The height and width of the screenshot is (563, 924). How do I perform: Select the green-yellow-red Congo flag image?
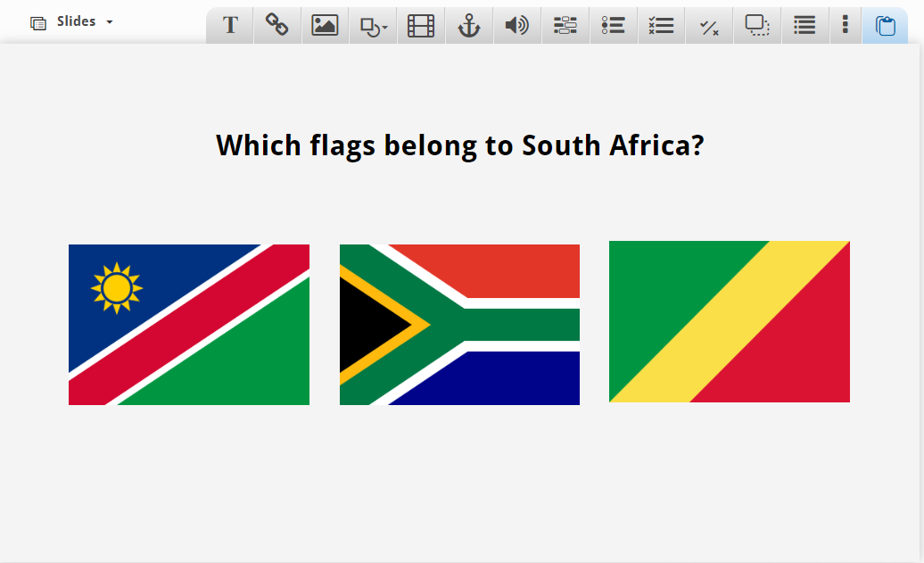[730, 322]
